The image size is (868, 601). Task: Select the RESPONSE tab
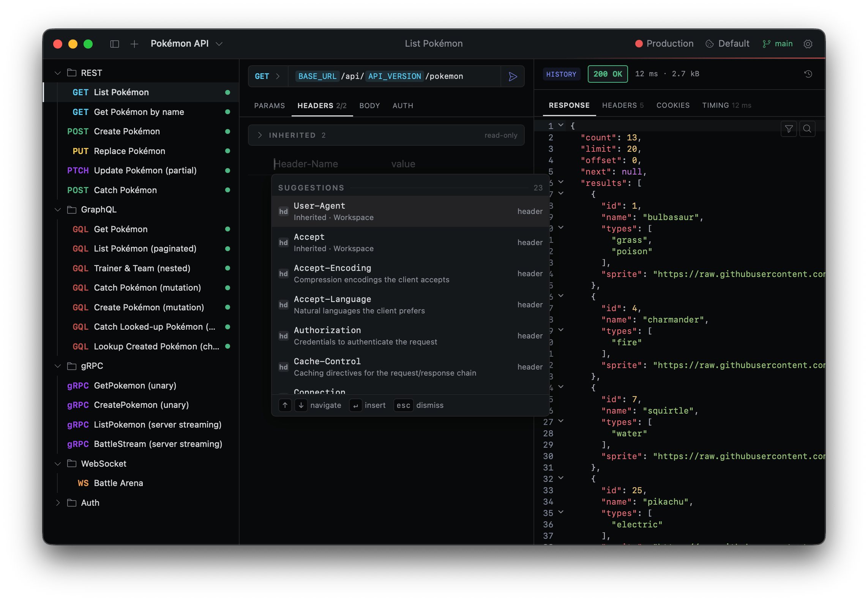pyautogui.click(x=569, y=105)
